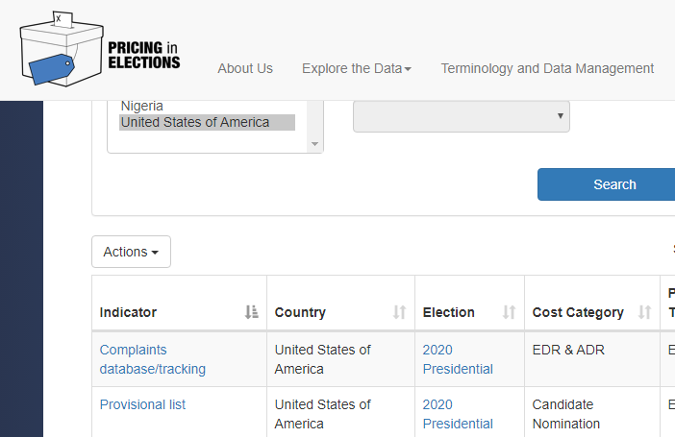675x437 pixels.
Task: Sort table by Cost Category icon
Action: pos(644,312)
